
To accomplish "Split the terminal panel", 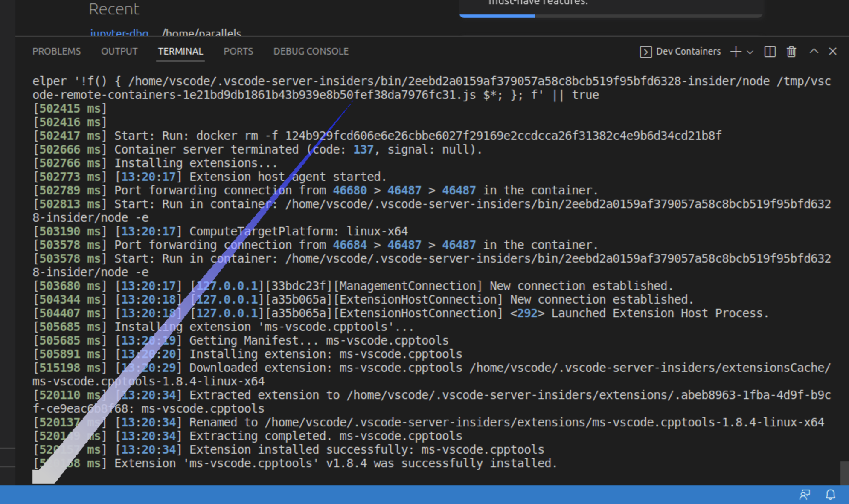I will pyautogui.click(x=770, y=52).
